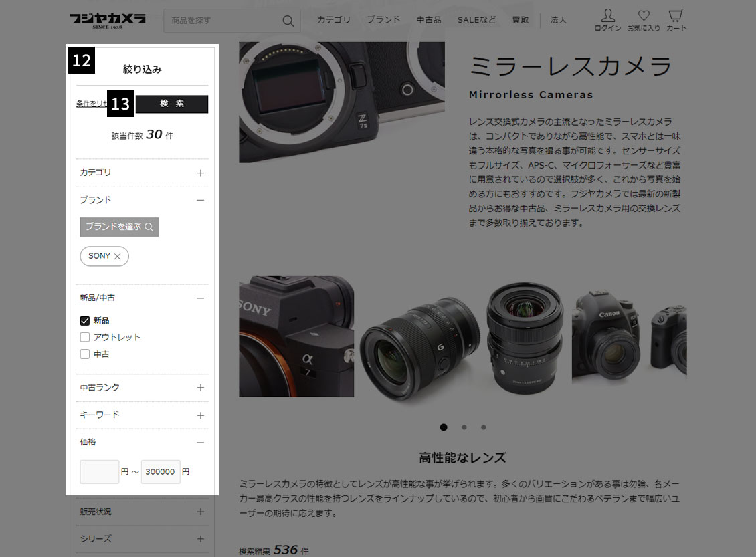Open the ログイン account icon
Screen dimensions: 756x557
[607, 20]
